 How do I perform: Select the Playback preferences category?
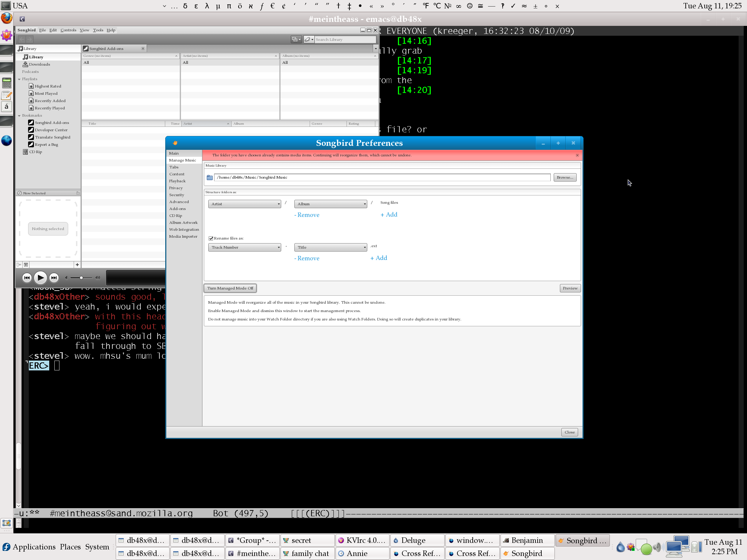pos(184,181)
